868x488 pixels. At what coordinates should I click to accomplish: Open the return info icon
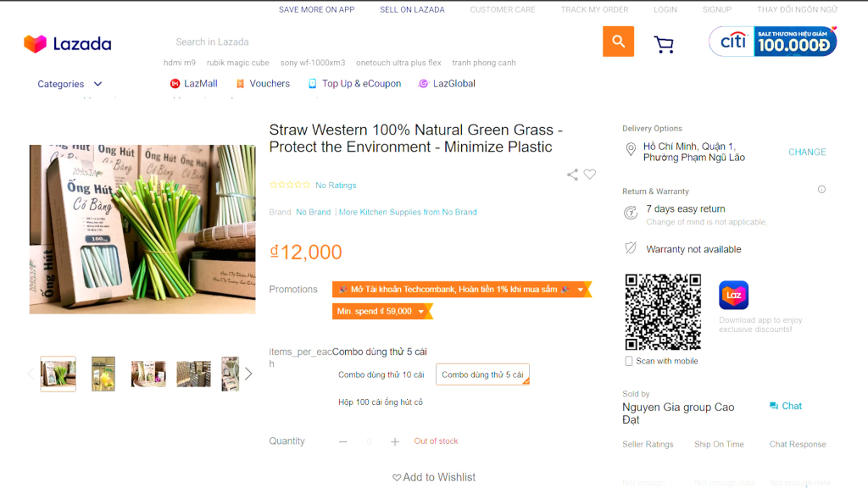(821, 190)
